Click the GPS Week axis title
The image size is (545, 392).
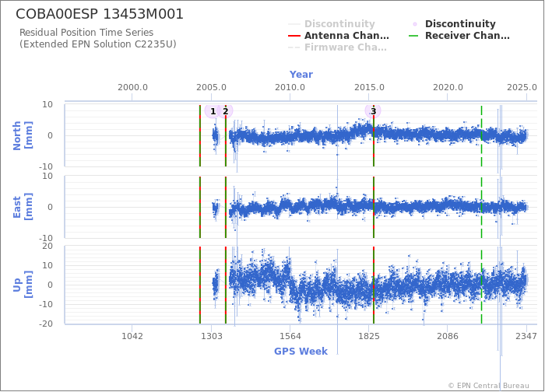click(301, 351)
